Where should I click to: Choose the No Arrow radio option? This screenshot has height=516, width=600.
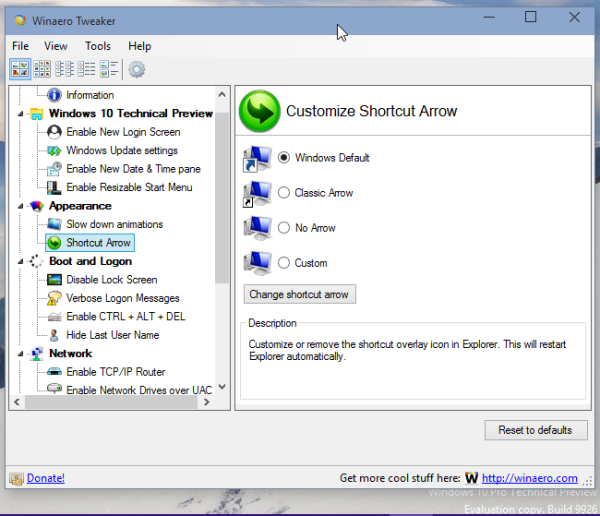click(284, 228)
